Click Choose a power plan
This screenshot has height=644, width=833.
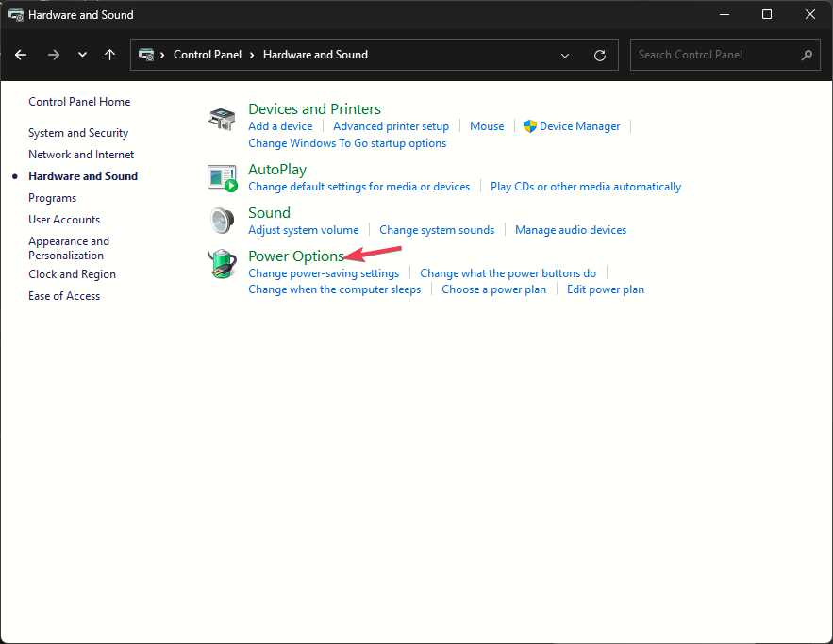[x=493, y=289]
